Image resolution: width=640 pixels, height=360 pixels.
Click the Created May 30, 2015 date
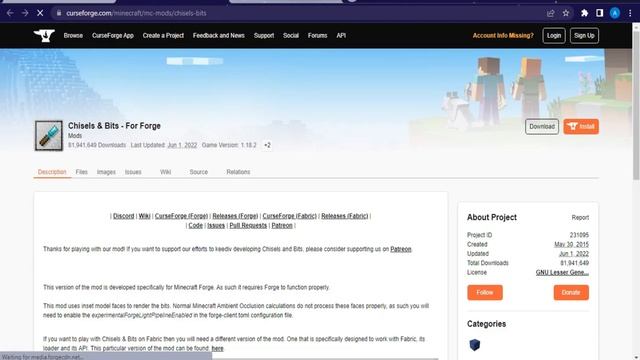coord(571,244)
